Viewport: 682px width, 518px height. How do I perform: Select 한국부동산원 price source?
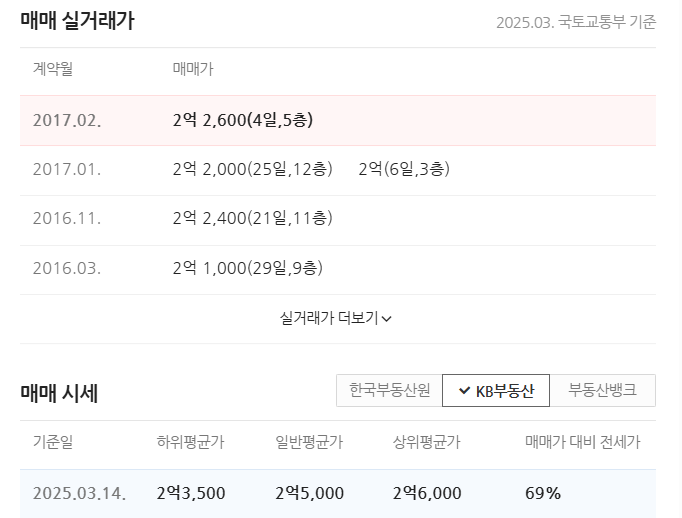[390, 390]
